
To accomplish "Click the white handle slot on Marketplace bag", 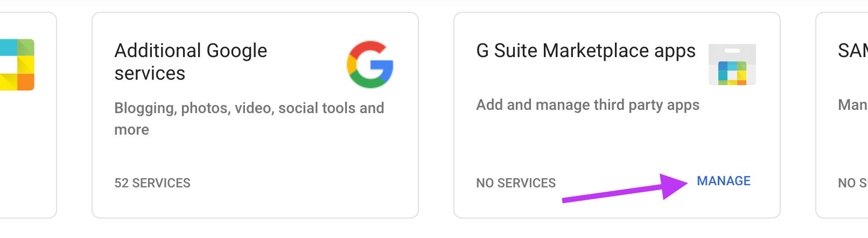I will (732, 51).
